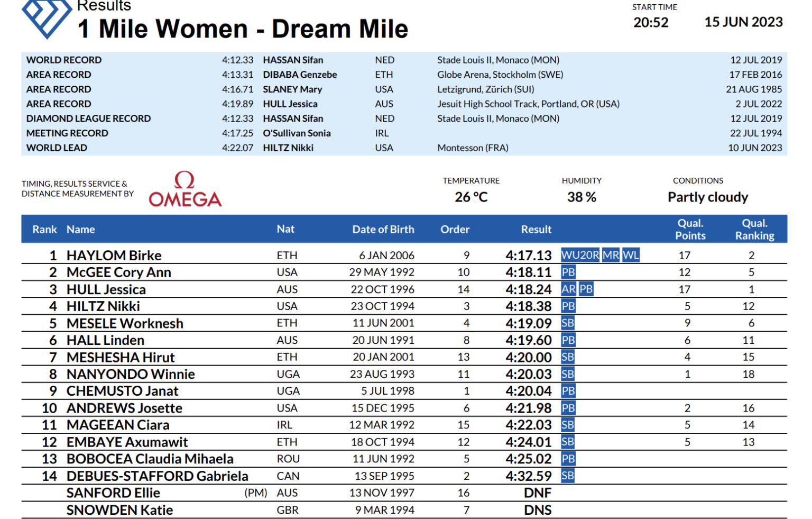Click the Partly cloudy conditions text
Image resolution: width=812 pixels, height=519 pixels.
[x=708, y=197]
